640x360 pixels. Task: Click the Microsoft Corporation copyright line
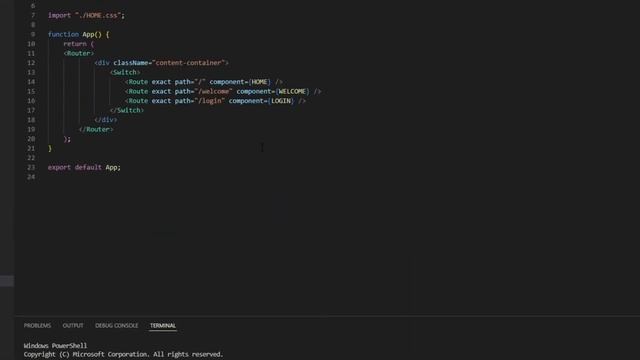click(123, 354)
